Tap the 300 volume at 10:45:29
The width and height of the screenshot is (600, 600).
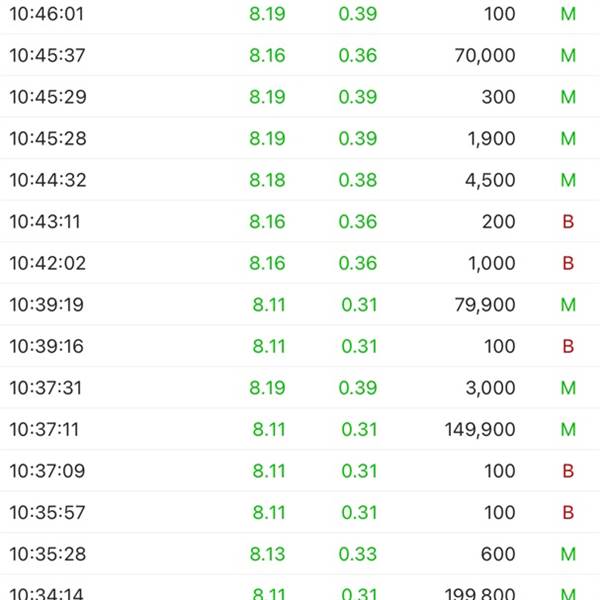[x=498, y=97]
